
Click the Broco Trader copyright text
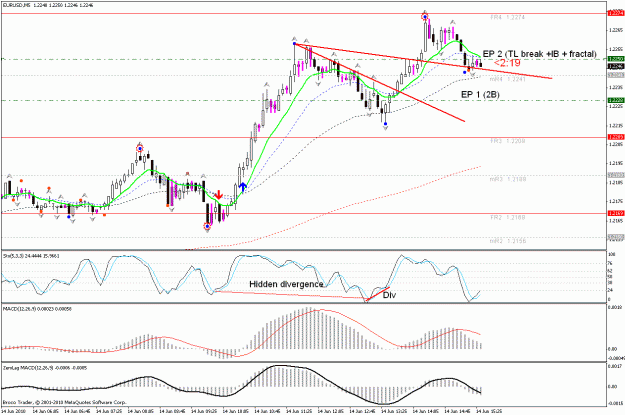pyautogui.click(x=64, y=403)
